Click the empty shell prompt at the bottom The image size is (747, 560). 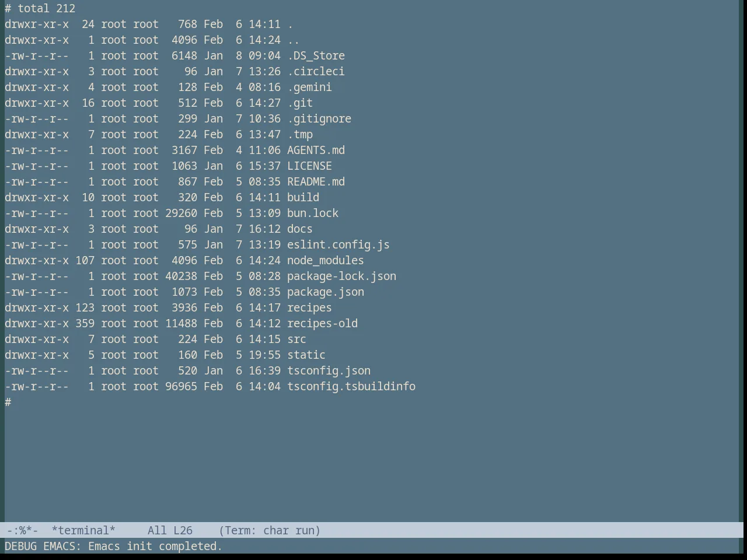pos(8,402)
